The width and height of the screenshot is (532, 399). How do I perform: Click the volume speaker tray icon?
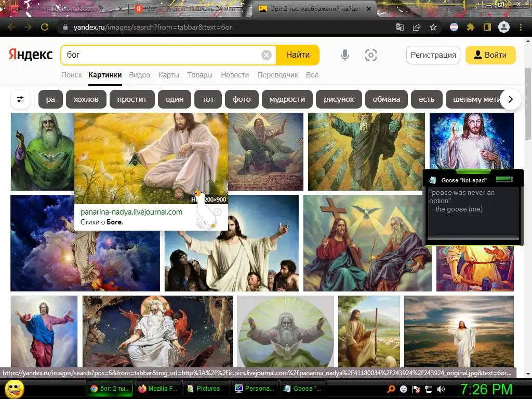tap(441, 389)
